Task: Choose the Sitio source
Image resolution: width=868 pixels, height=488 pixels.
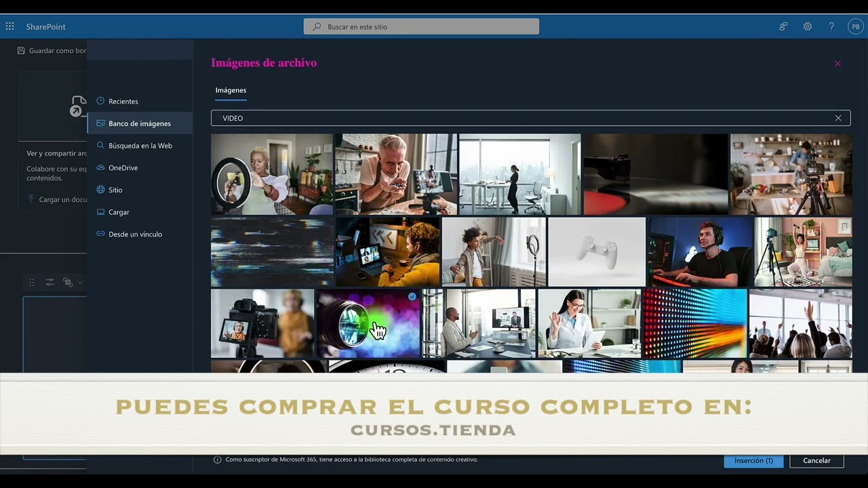Action: pos(140,190)
